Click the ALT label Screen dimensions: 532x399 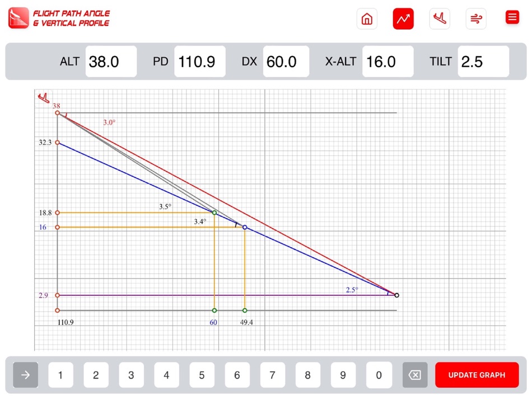pos(69,62)
